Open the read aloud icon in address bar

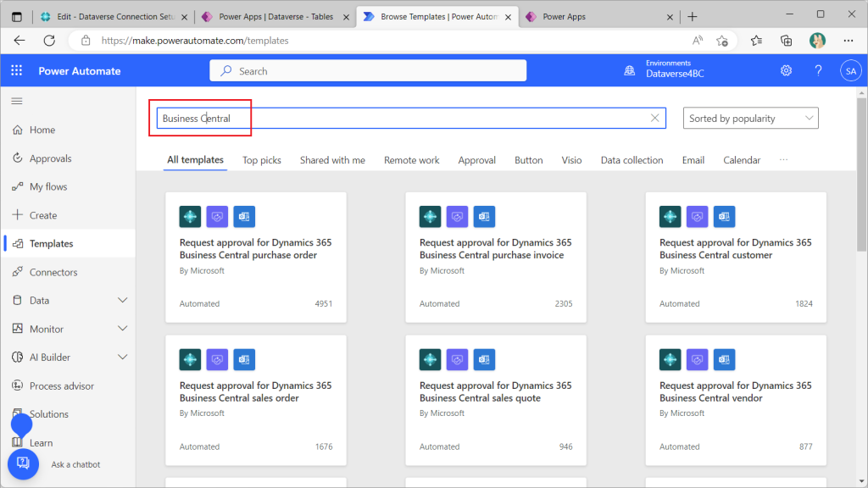(698, 41)
